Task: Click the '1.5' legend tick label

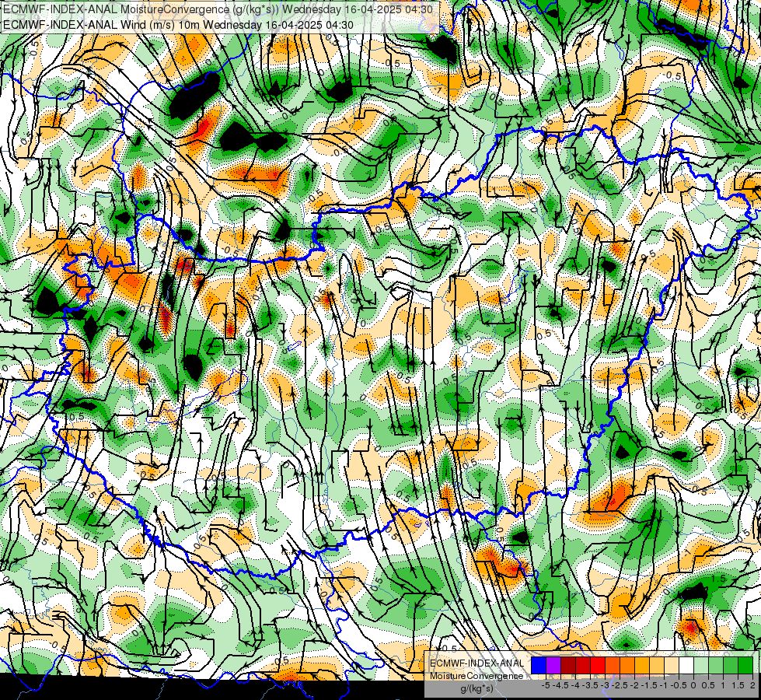Action: click(x=738, y=685)
